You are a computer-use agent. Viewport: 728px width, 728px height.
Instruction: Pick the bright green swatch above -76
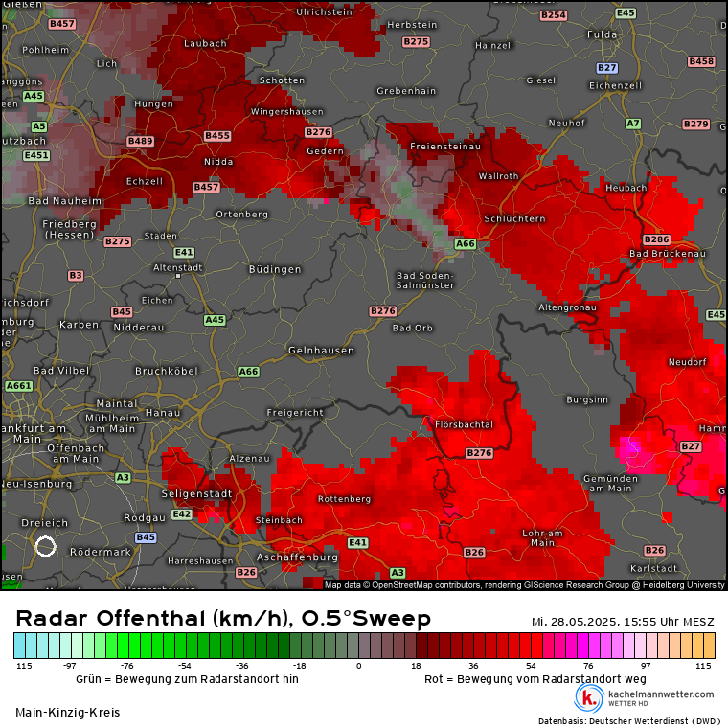point(123,646)
